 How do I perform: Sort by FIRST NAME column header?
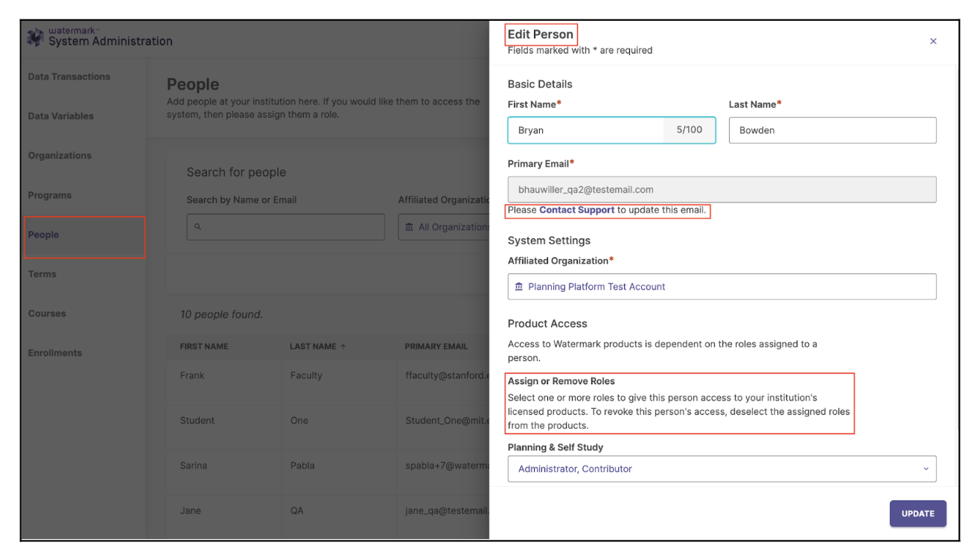coord(204,346)
